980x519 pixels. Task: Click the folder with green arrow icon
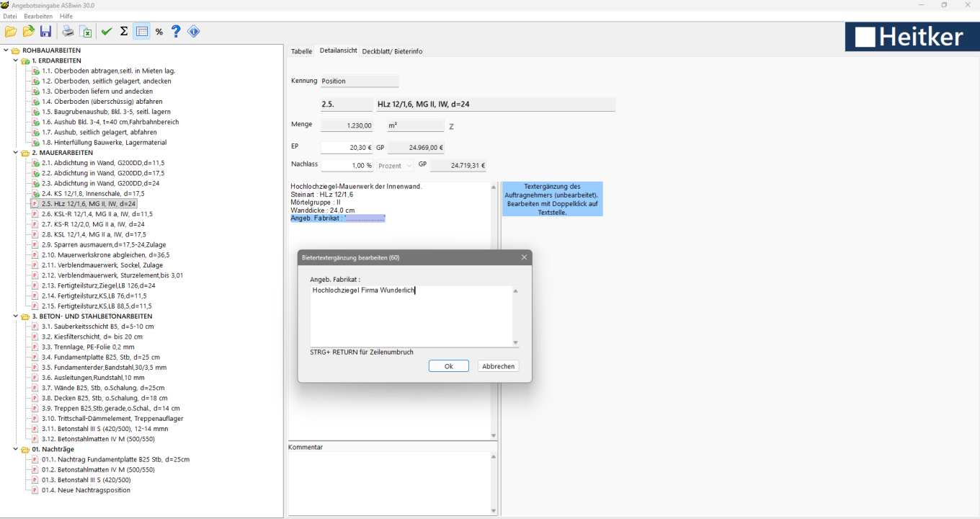(x=28, y=31)
